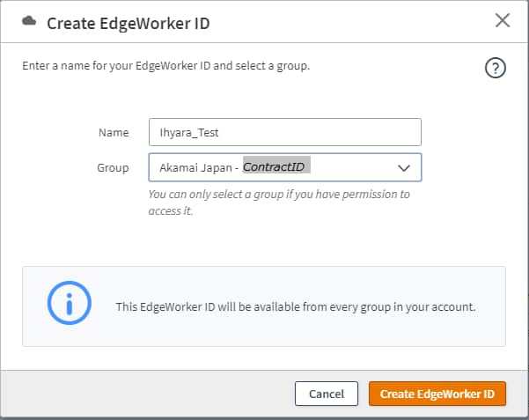Click empty space right of Ihyara_Test text
529x420 pixels.
click(x=334, y=132)
